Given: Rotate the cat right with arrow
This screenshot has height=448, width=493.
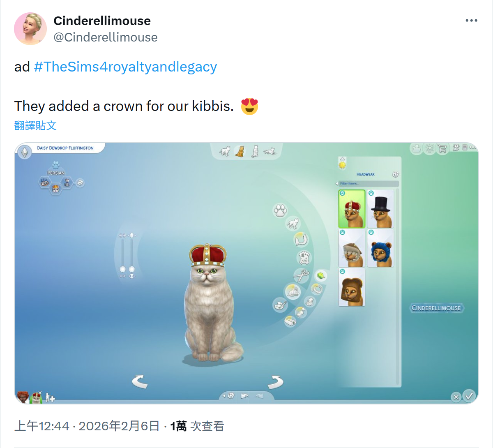Looking at the screenshot, I should click(275, 382).
